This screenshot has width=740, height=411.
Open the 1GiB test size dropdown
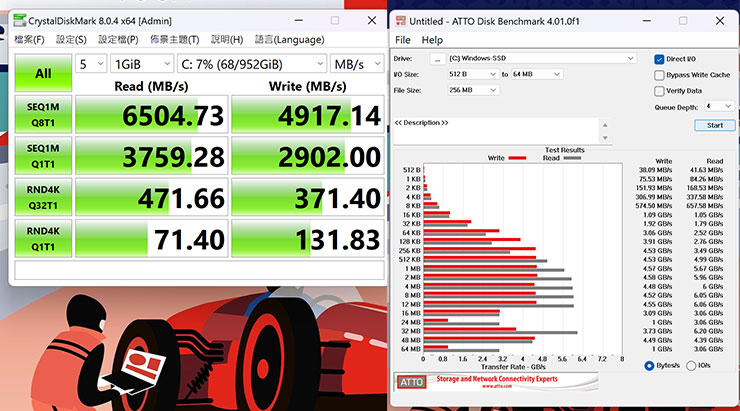142,64
